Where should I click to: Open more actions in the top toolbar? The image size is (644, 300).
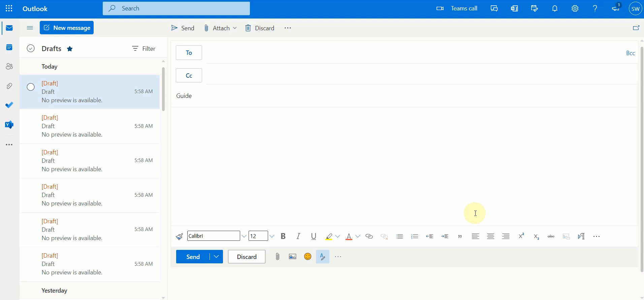coord(288,28)
